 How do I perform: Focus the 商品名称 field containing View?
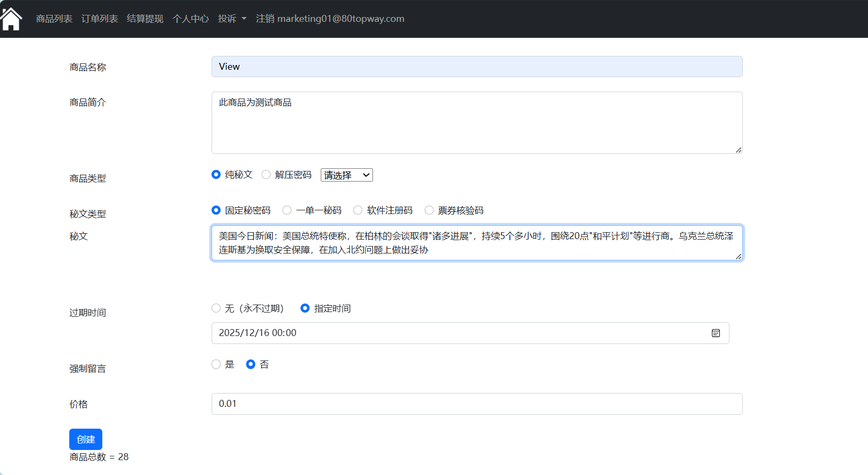[476, 67]
